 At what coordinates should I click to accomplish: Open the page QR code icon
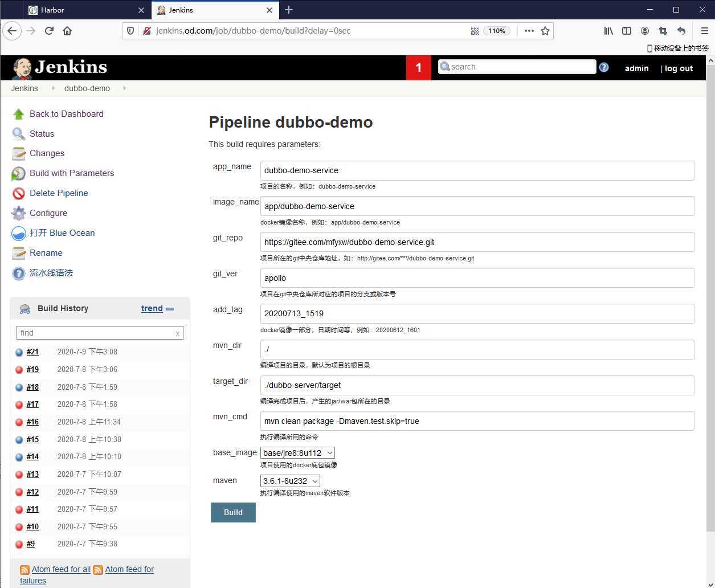(x=475, y=31)
